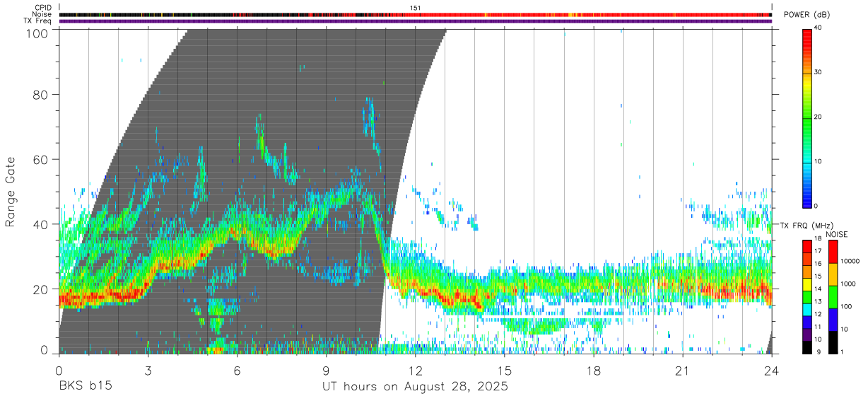
Task: Click the '6' tick on the UT hours axis
Action: pyautogui.click(x=237, y=371)
